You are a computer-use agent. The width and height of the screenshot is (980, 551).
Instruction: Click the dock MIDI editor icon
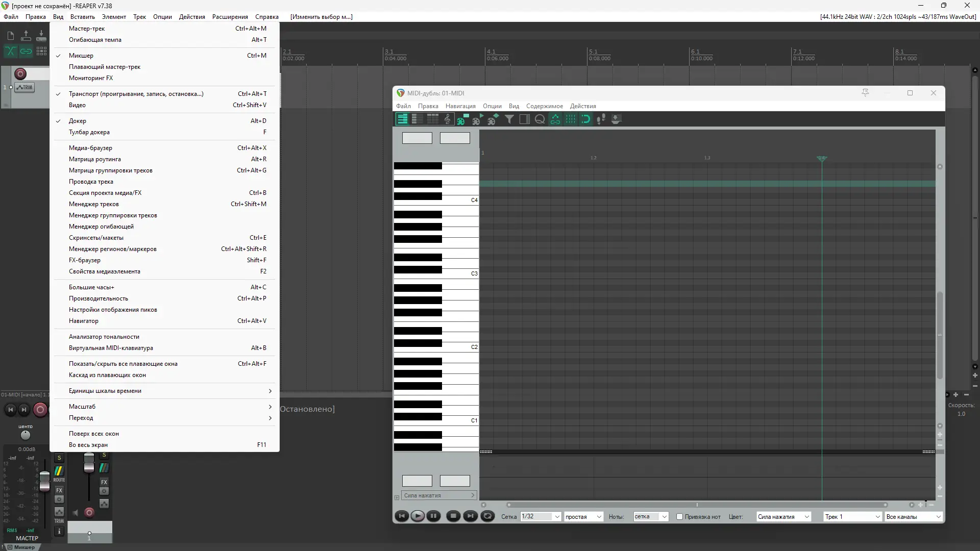point(616,119)
